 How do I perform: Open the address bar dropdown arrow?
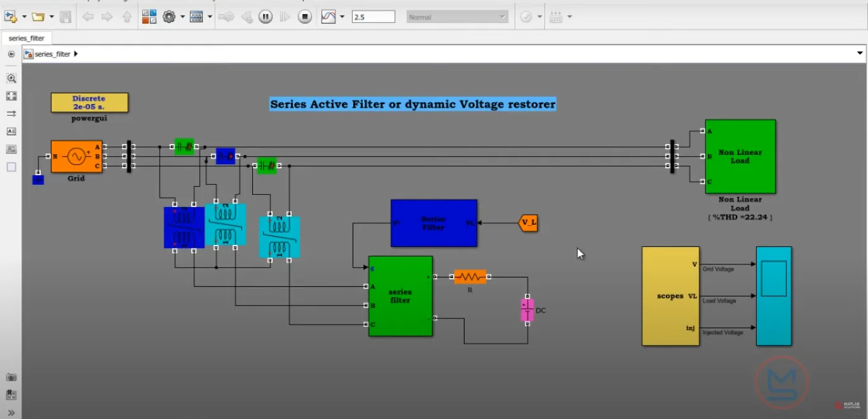pos(860,54)
